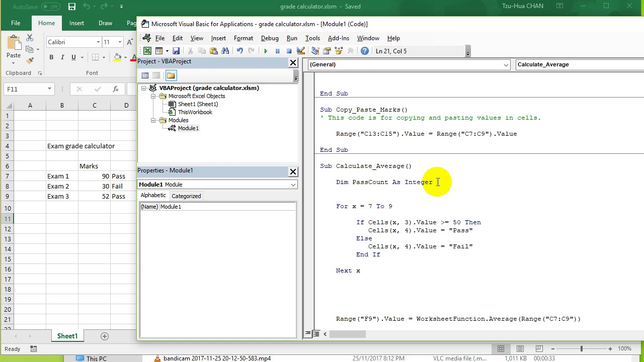Close the Project - VBAProject panel
Viewport: 644px width, 362px height.
tap(293, 62)
